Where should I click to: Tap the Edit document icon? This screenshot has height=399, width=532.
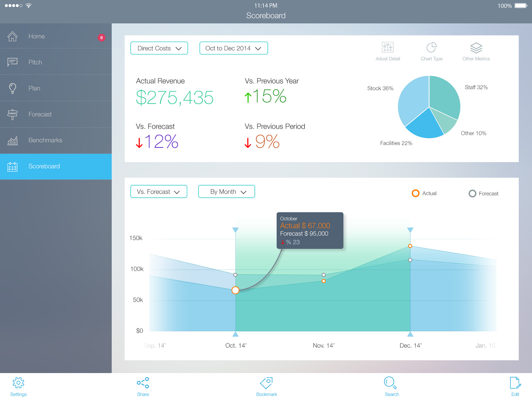click(515, 383)
